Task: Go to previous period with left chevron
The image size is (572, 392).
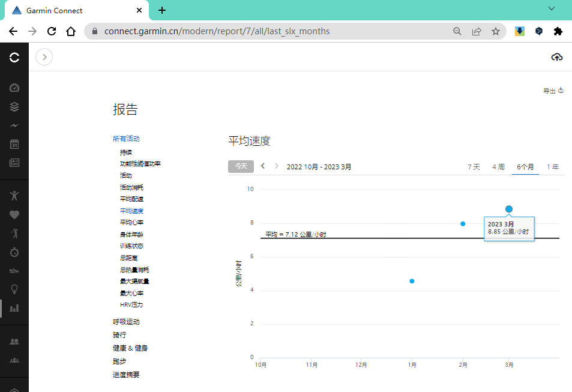Action: point(263,166)
